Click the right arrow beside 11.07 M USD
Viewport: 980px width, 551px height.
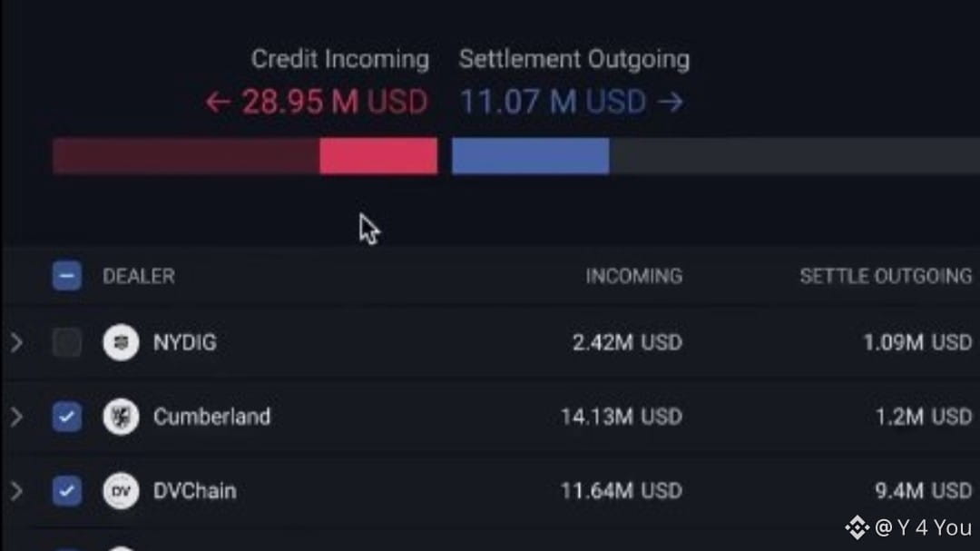(x=671, y=102)
